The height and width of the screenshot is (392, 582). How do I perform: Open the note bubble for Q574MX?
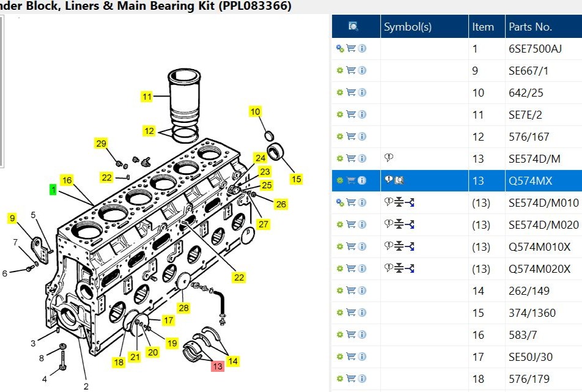click(x=389, y=180)
